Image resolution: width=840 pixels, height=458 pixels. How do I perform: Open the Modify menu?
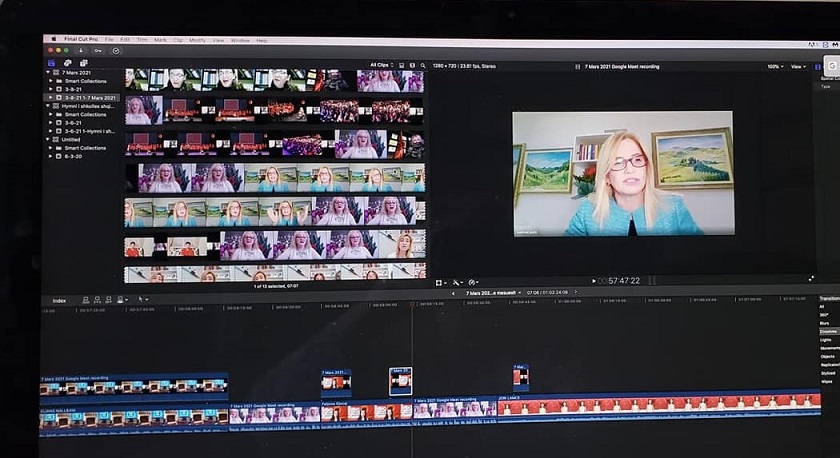(x=197, y=40)
